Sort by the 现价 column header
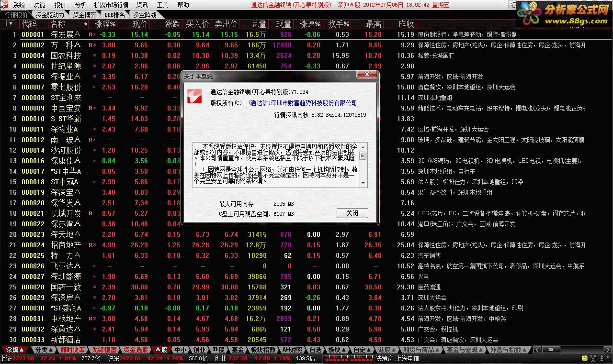 click(x=140, y=24)
